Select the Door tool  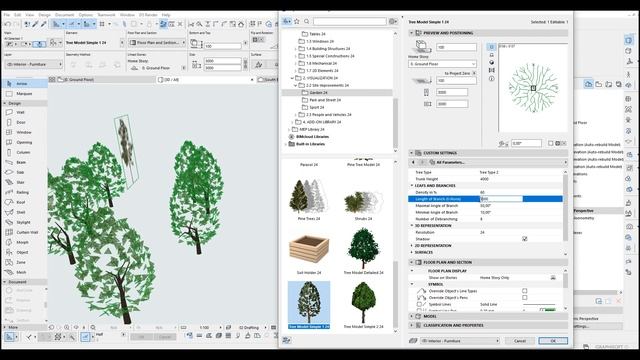(24, 122)
